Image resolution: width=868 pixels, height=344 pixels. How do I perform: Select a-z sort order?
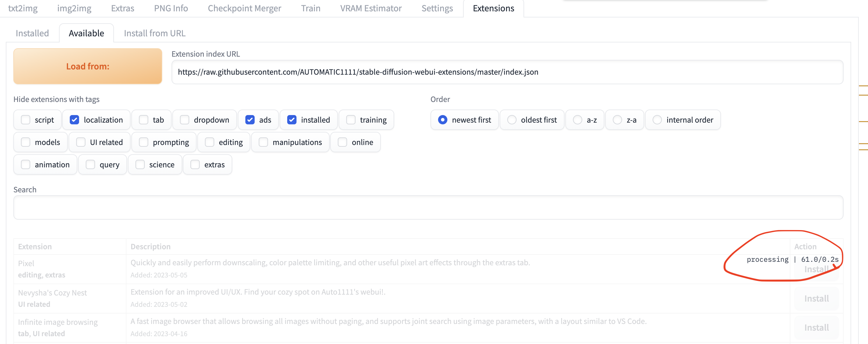click(x=577, y=120)
